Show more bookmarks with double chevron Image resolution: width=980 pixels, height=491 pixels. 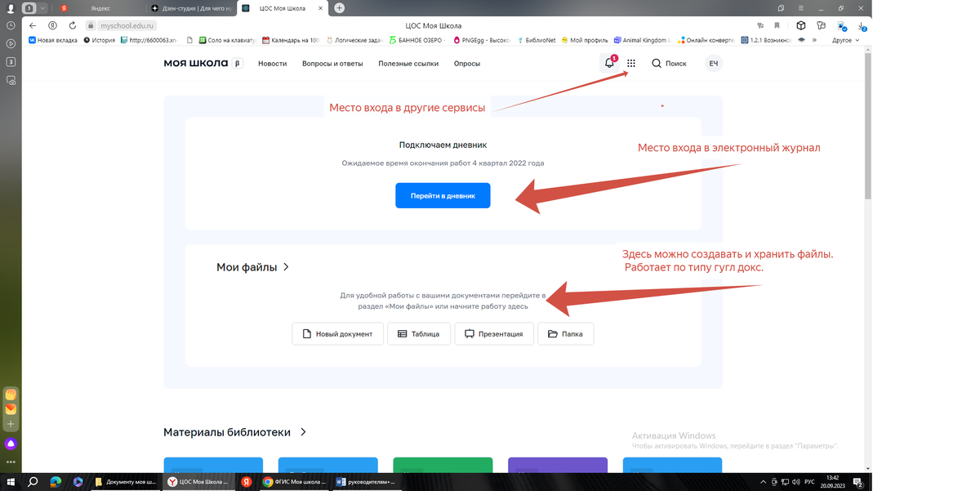coord(813,39)
